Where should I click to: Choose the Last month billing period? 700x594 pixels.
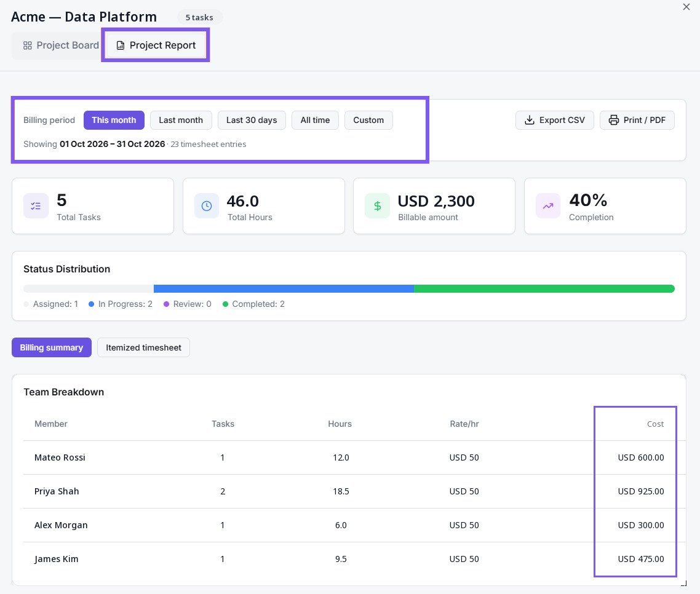(181, 120)
